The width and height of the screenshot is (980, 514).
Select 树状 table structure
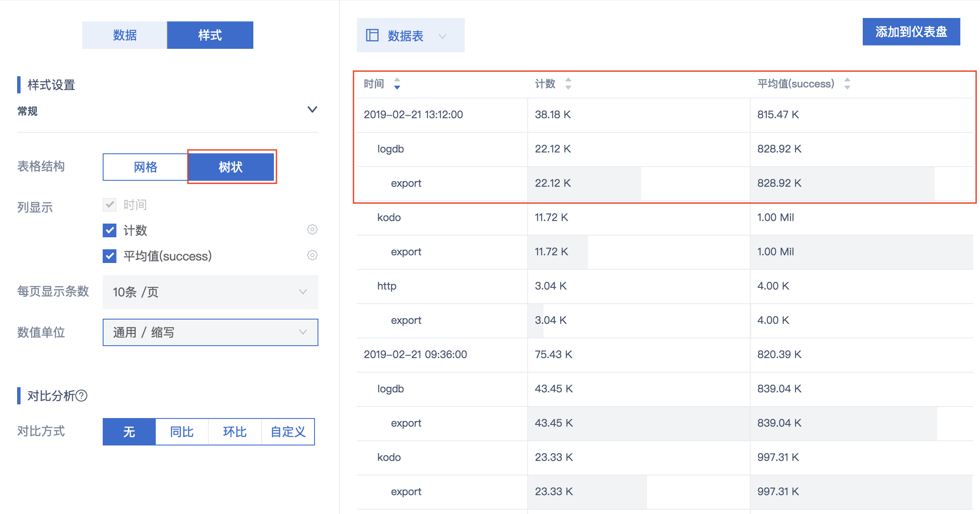tap(231, 167)
